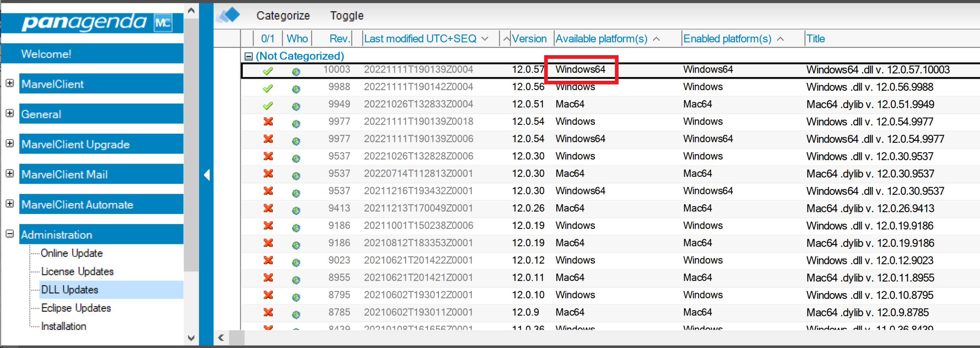Collapse the navigation sidebar with left arrow
The height and width of the screenshot is (348, 980).
pos(206,175)
